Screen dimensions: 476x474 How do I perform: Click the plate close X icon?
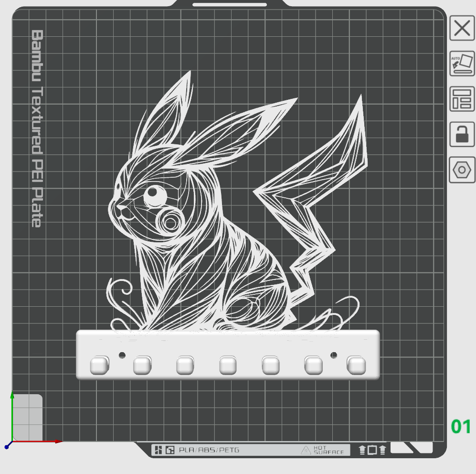tap(462, 28)
